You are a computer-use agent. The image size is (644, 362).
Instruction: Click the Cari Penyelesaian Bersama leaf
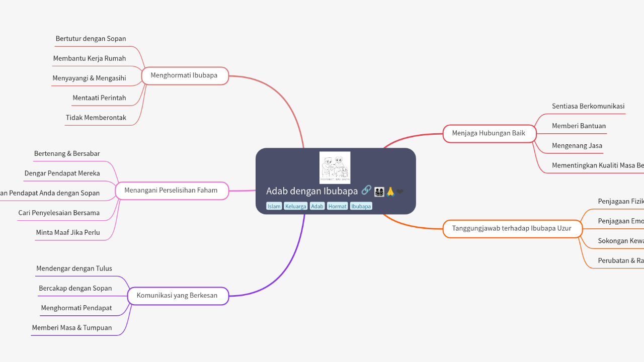[59, 213]
